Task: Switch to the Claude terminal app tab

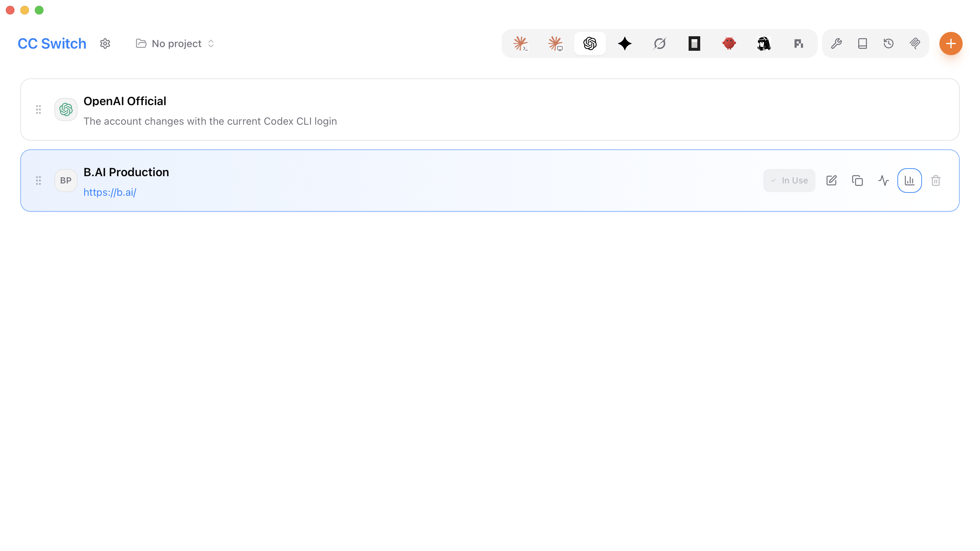Action: pos(520,43)
